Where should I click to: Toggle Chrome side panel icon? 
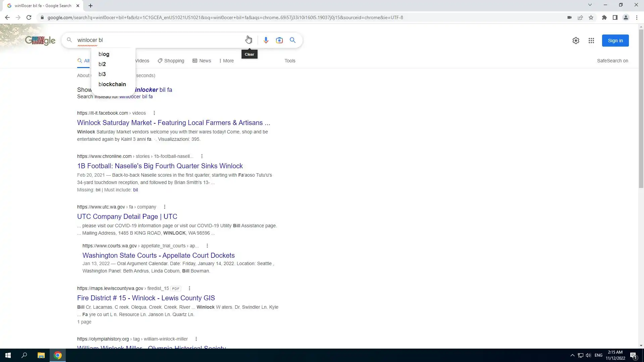(615, 17)
